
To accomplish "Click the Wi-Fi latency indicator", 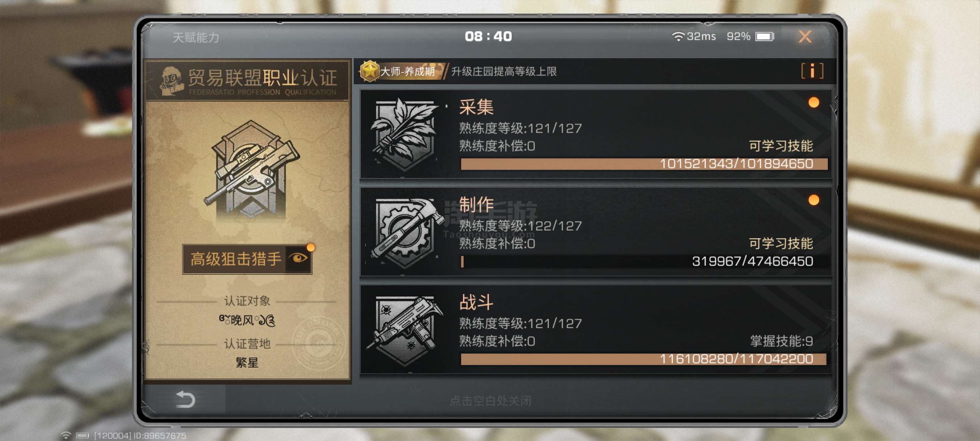I will (x=693, y=37).
